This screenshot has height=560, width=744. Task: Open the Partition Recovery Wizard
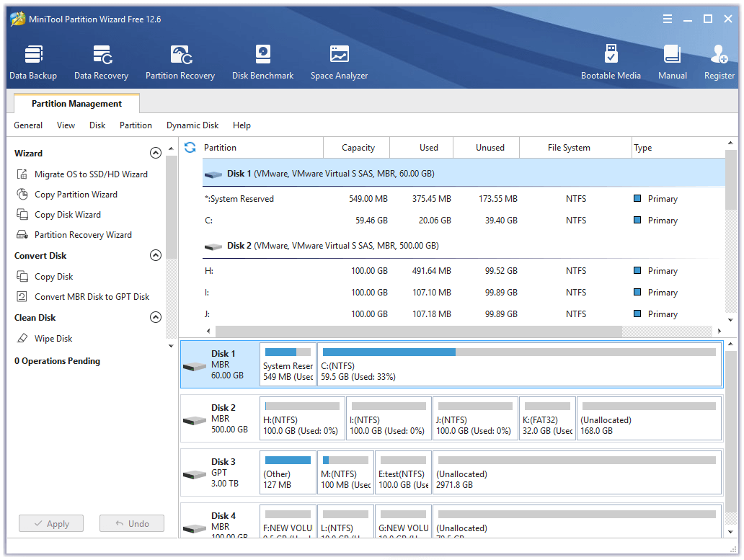[74, 235]
